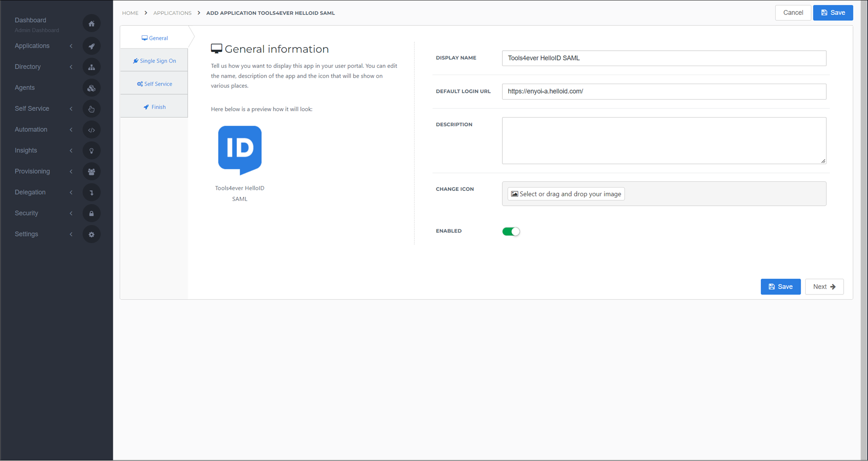Expand the Provisioning menu chevron
Image resolution: width=868 pixels, height=461 pixels.
click(x=71, y=171)
